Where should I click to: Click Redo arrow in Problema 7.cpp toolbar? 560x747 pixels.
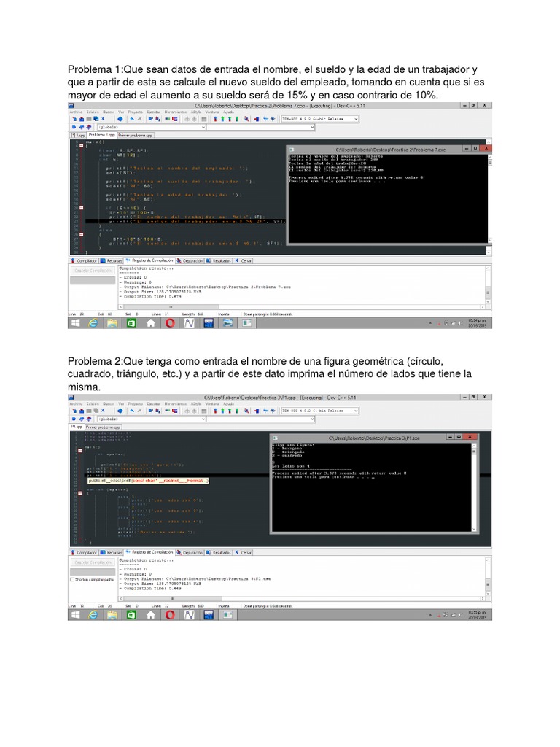pyautogui.click(x=139, y=119)
